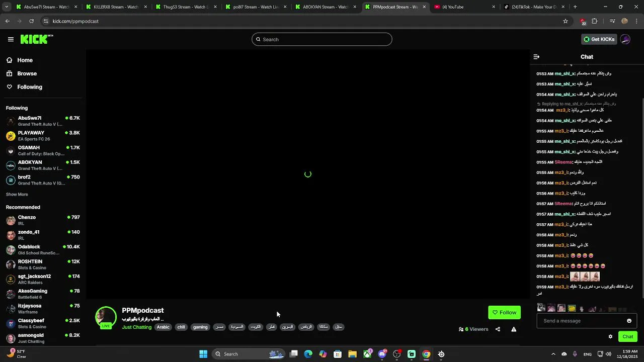Viewport: 644px width, 362px height.
Task: Click the 6 Viewers count
Action: (473, 329)
